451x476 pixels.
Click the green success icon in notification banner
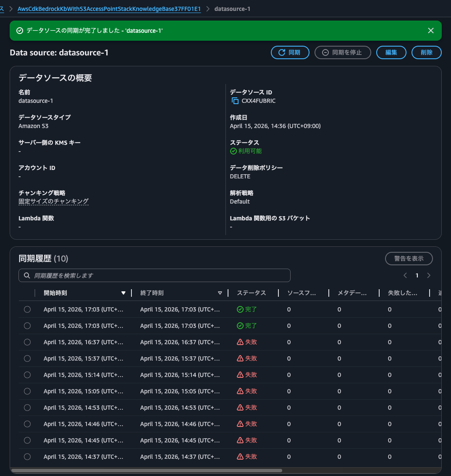click(19, 31)
